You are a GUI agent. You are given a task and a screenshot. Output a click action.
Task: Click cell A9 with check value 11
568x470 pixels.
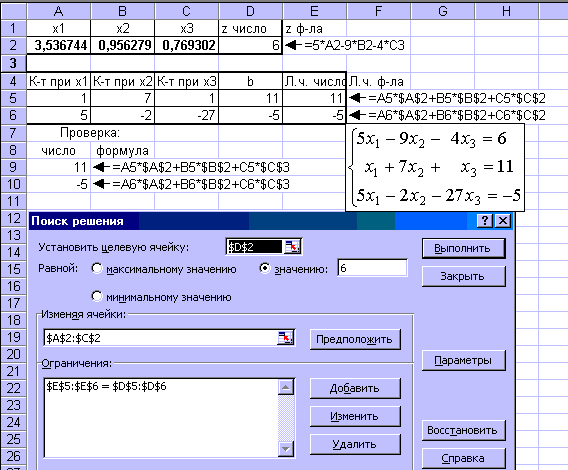pyautogui.click(x=59, y=167)
